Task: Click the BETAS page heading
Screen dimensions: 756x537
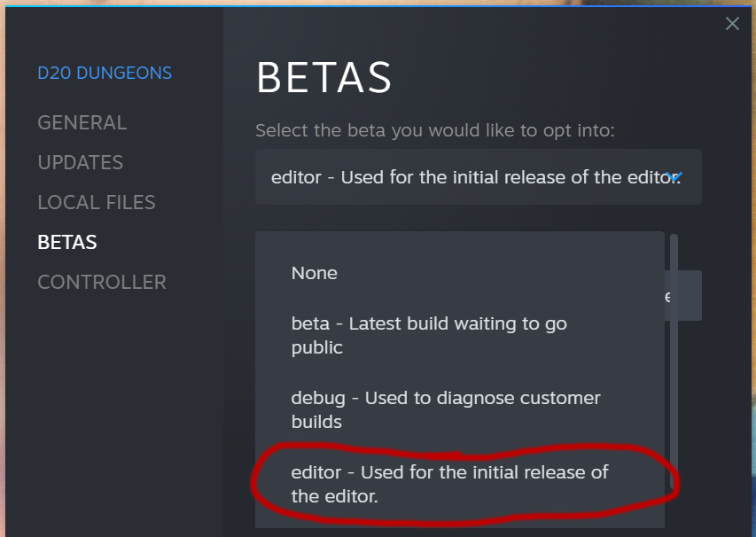Action: 323,78
